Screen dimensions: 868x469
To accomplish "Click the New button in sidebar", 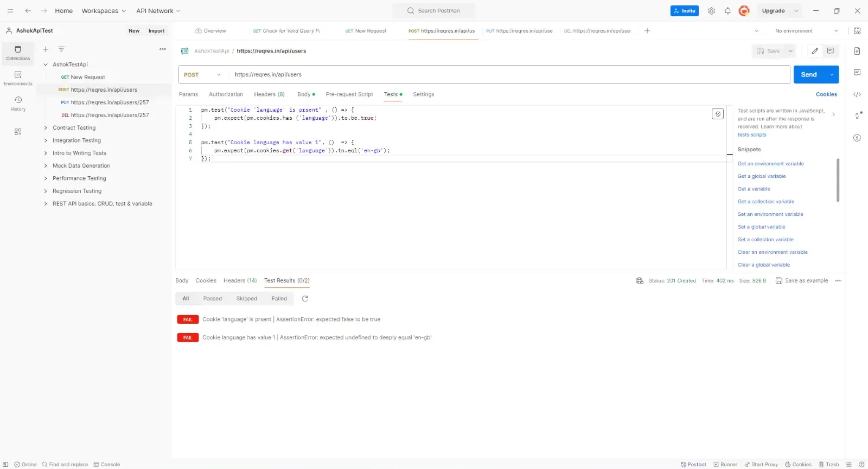I will pyautogui.click(x=134, y=31).
